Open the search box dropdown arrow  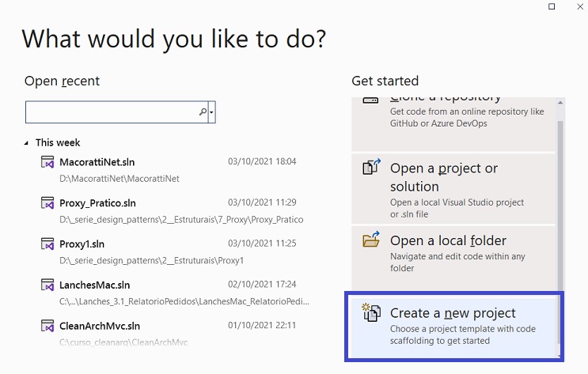coord(212,111)
